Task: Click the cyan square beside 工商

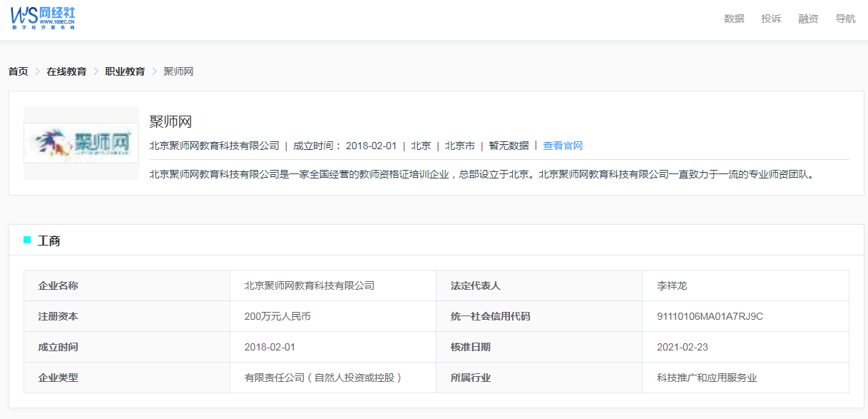Action: pyautogui.click(x=27, y=240)
